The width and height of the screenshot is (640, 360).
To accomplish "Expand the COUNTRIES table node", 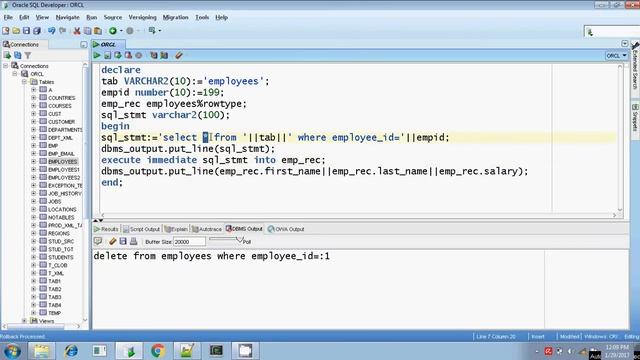I will point(34,98).
